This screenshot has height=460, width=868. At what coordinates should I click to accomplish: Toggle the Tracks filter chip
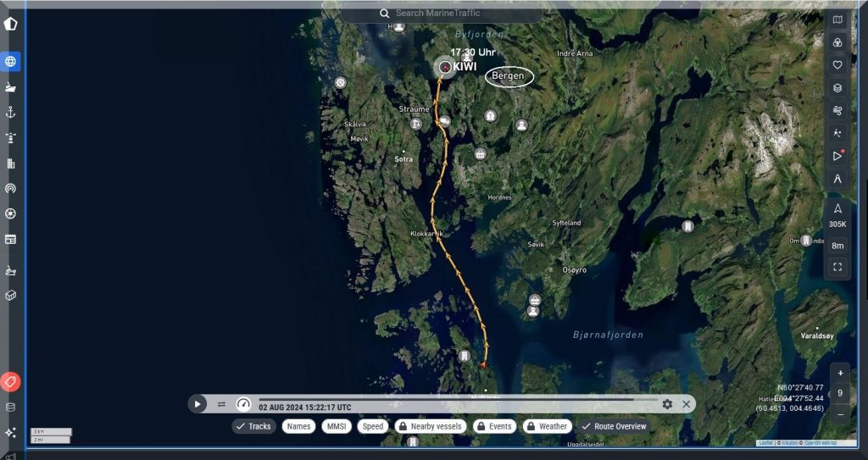coord(253,426)
